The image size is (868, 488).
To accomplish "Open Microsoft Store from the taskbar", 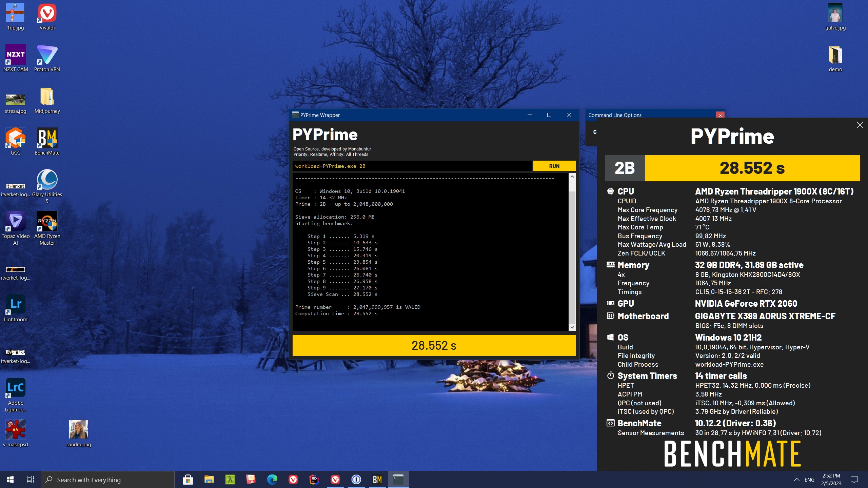I will (188, 480).
